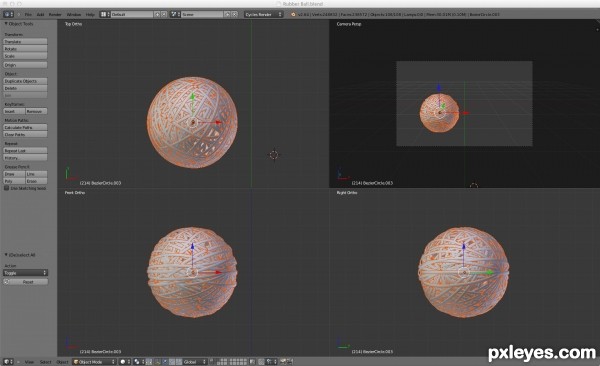Click Grease Pencil Draw button
This screenshot has height=366, width=600.
[14, 174]
